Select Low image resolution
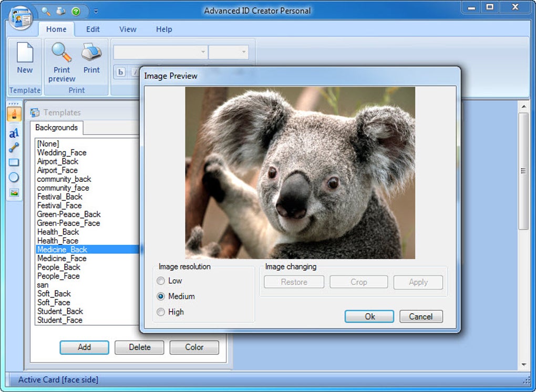 point(161,281)
